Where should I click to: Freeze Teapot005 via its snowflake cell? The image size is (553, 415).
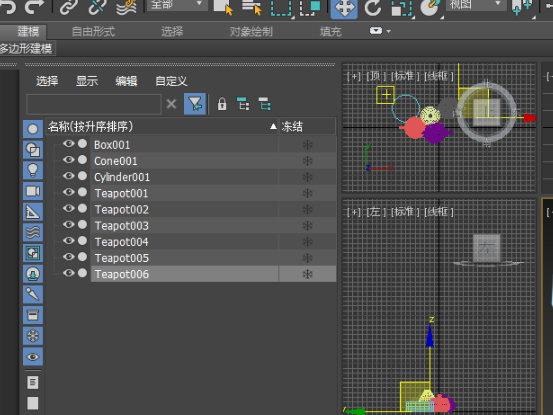click(x=308, y=258)
